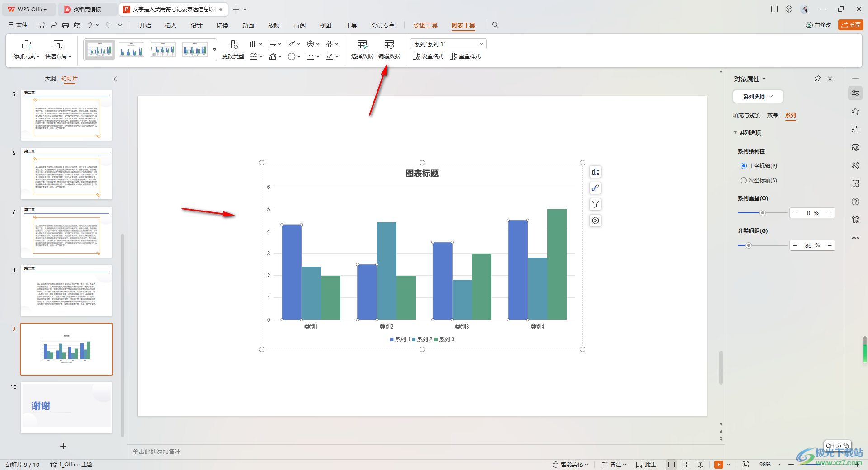Decrease gap width with minus button
Viewport: 868px width, 470px height.
point(795,245)
